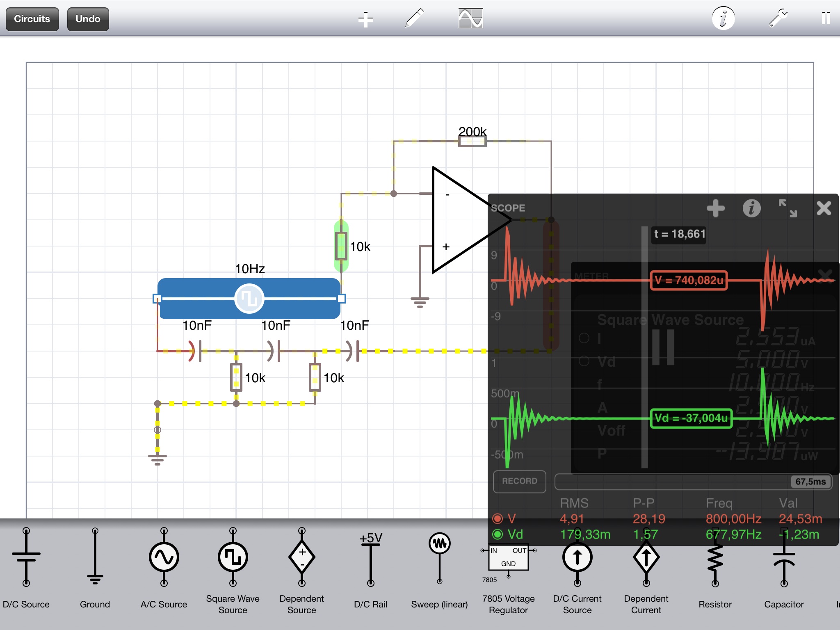The image size is (840, 630).
Task: Close the scope panel
Action: point(824,208)
